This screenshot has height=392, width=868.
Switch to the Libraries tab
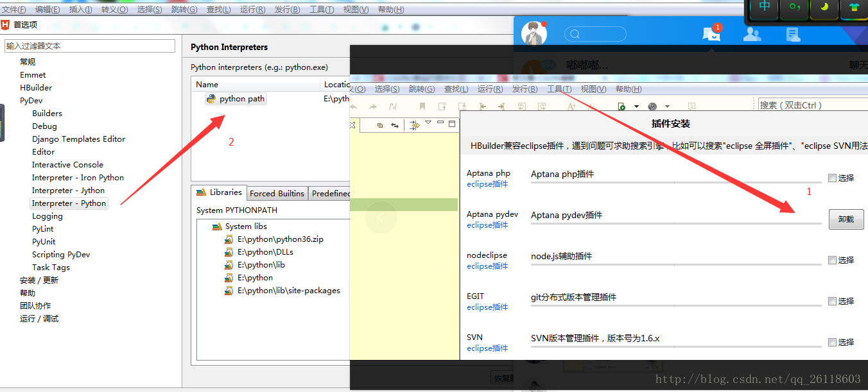click(x=219, y=192)
